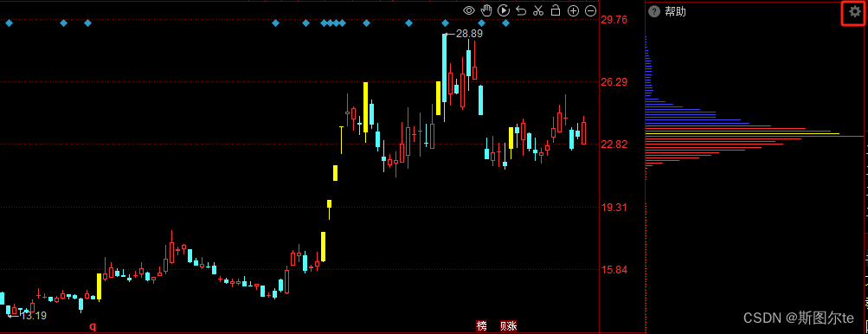
Task: Click the play replay icon
Action: (x=503, y=10)
